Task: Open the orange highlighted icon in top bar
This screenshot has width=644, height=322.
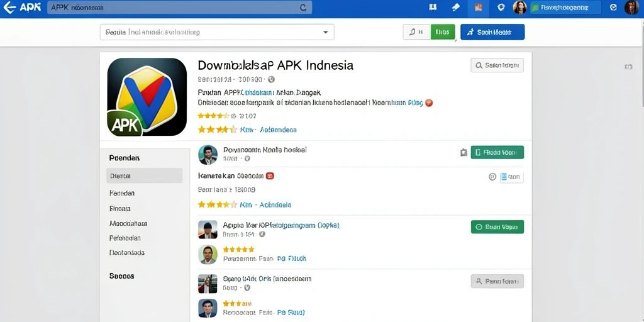Action: 478,8
